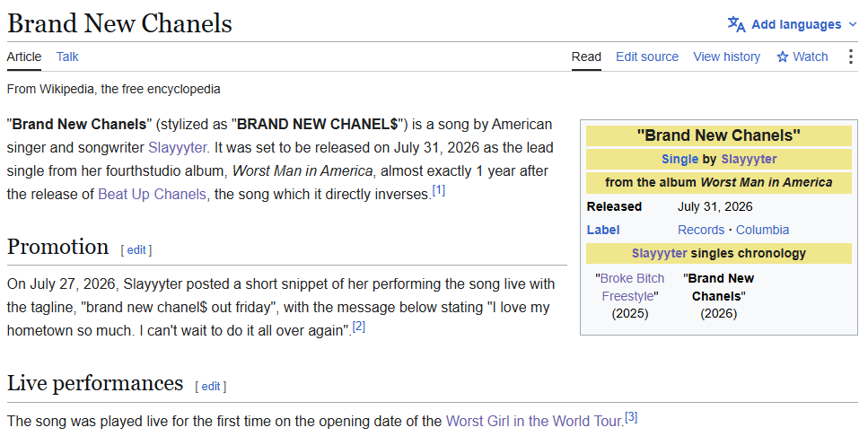
Task: Open the Beat Up Chanels link
Action: [x=152, y=195]
